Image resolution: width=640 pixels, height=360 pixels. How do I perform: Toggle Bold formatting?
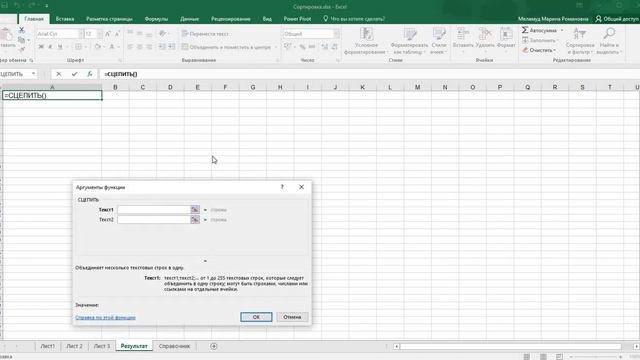click(41, 47)
